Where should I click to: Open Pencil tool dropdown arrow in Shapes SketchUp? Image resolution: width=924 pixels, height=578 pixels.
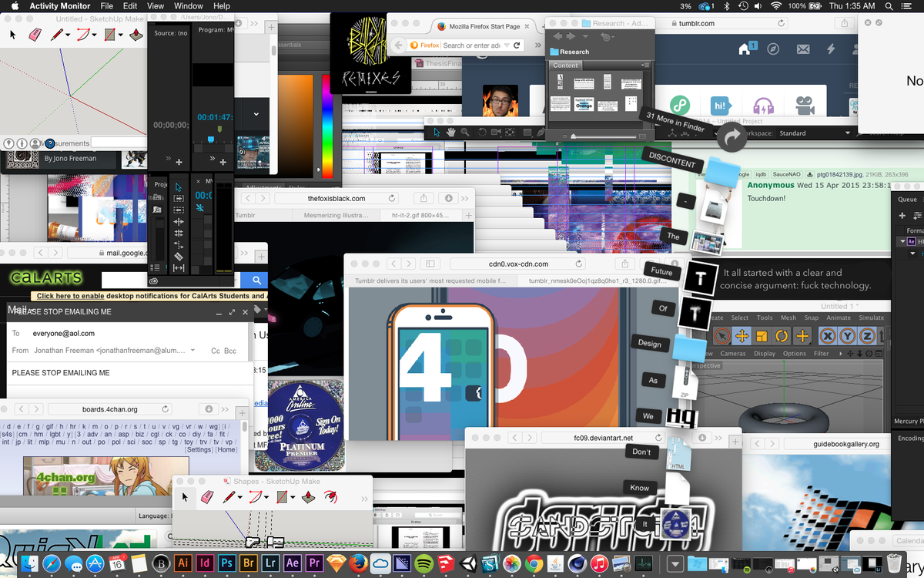coord(241,498)
